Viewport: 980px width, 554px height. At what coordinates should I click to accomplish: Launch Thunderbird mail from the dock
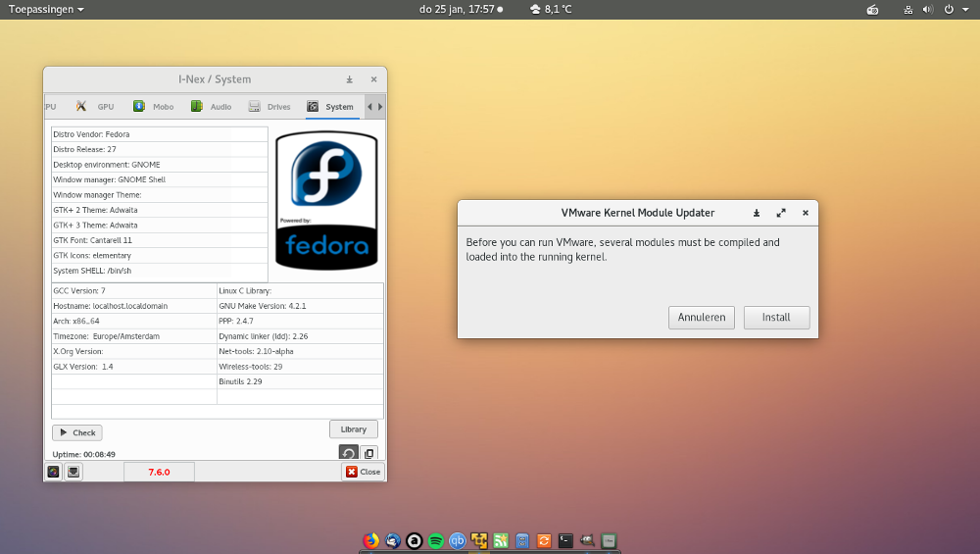(393, 540)
